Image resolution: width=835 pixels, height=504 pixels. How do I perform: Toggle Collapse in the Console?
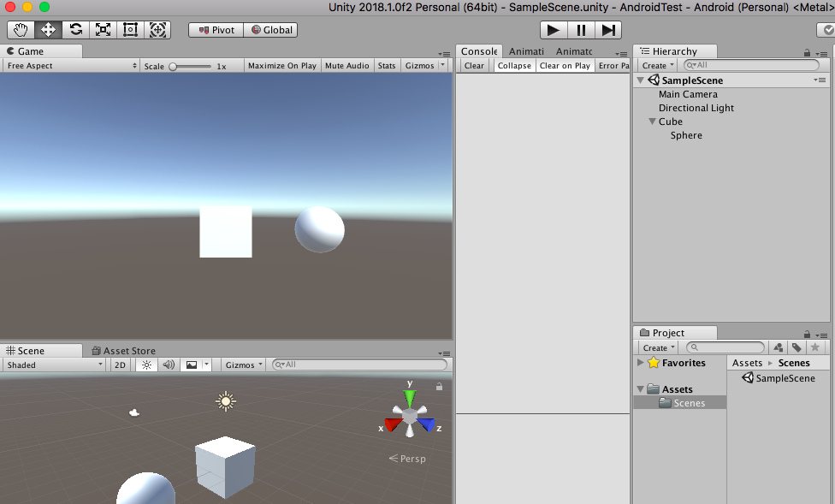click(x=514, y=66)
